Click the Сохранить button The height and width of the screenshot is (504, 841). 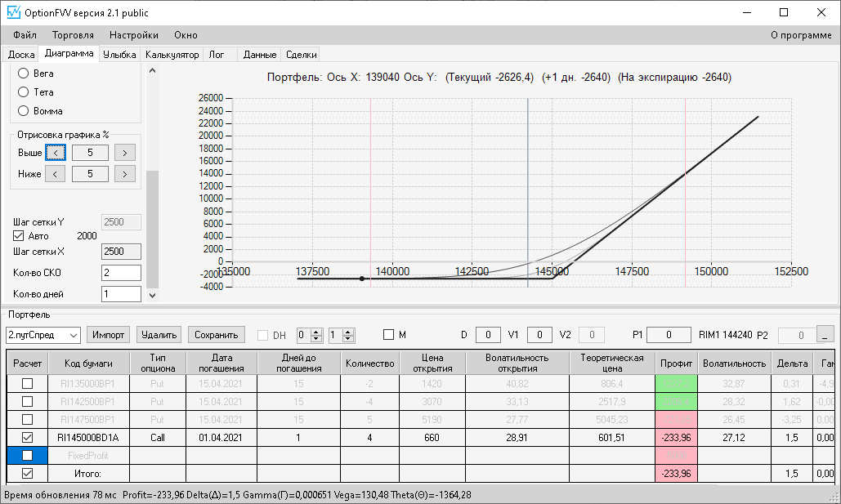(216, 335)
